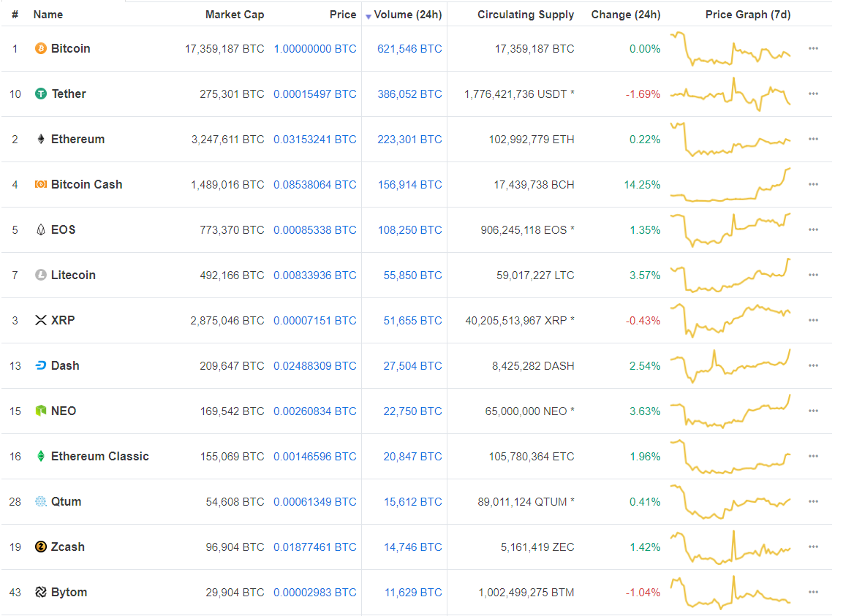Click Bytom -1.04% change value
The image size is (854, 616).
tap(643, 593)
